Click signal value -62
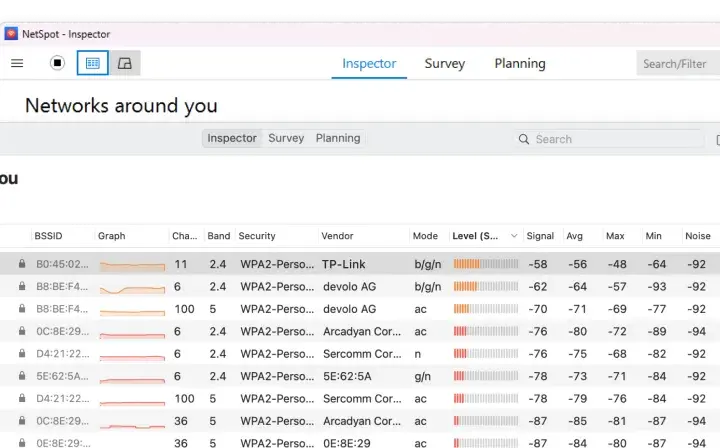This screenshot has width=720, height=448. point(538,286)
